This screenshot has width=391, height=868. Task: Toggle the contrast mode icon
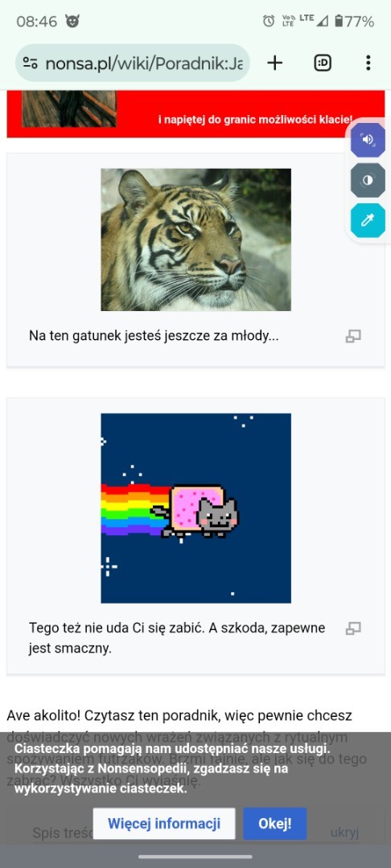(368, 181)
